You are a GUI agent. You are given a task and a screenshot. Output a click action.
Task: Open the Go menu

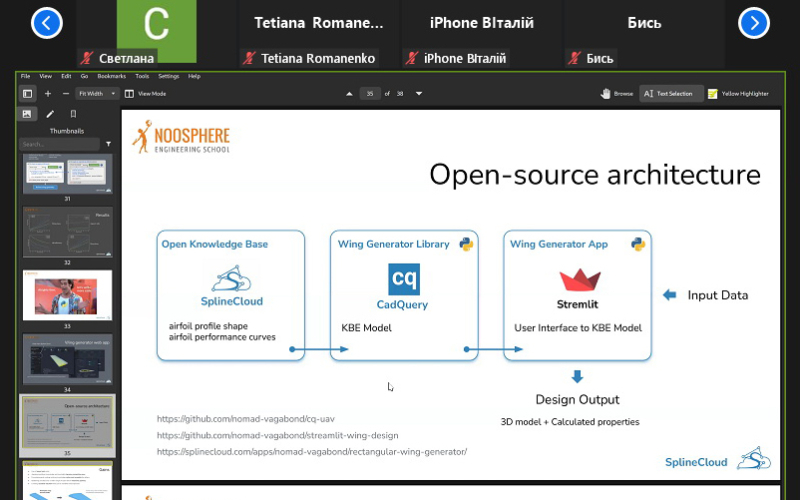(x=84, y=76)
